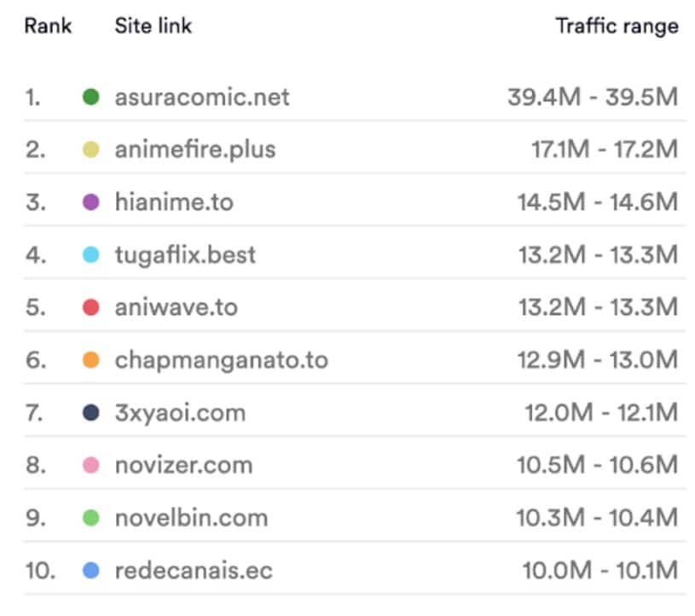Open the asuracomic.net site link
This screenshot has width=695, height=616.
tap(202, 97)
